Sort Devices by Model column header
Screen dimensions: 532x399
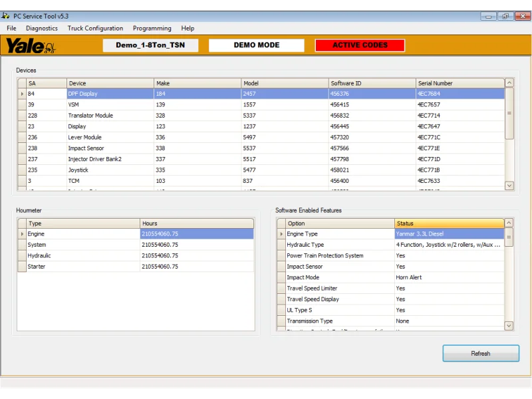(285, 83)
